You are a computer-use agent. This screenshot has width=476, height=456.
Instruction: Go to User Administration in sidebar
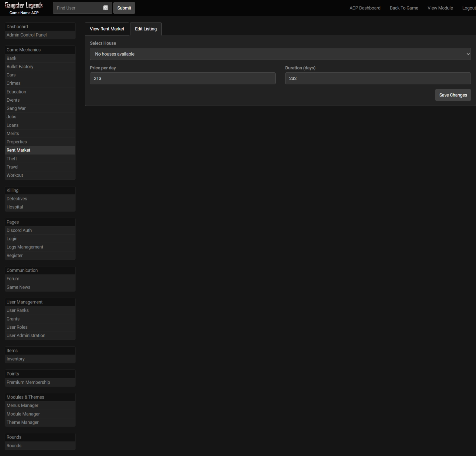26,335
